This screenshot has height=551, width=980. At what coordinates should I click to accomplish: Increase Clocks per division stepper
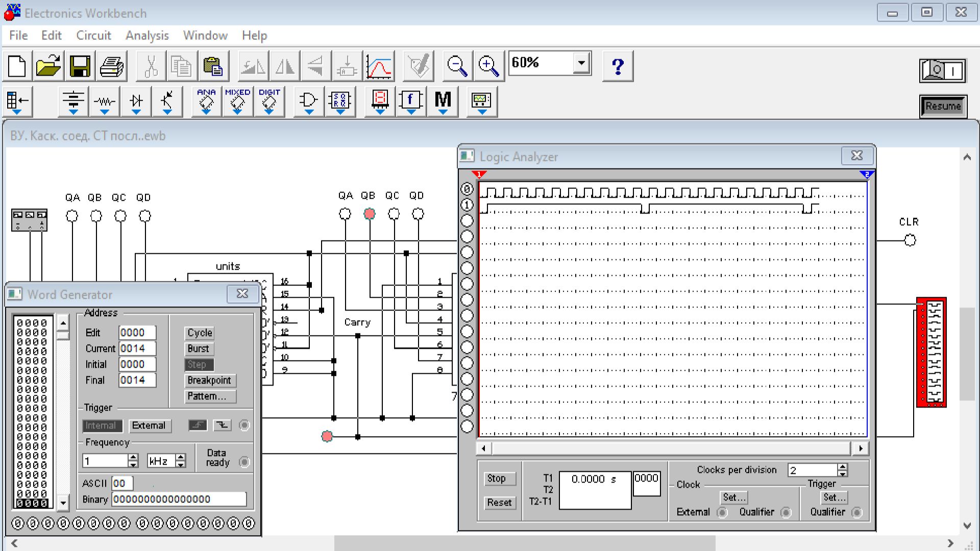843,467
